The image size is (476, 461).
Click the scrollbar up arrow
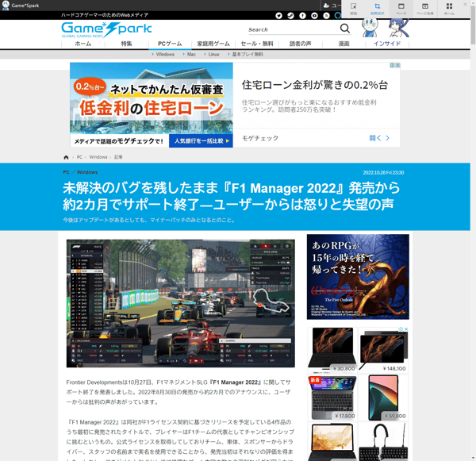click(x=473, y=2)
